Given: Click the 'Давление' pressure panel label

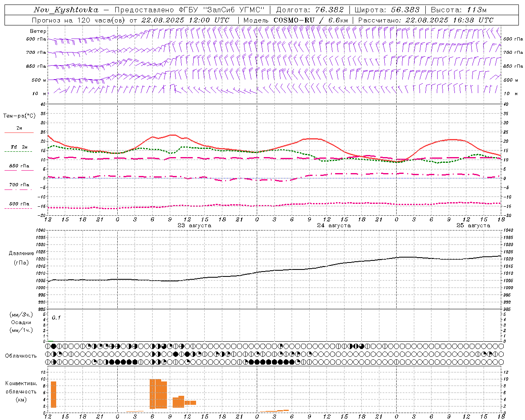Looking at the screenshot, I should (x=21, y=253).
